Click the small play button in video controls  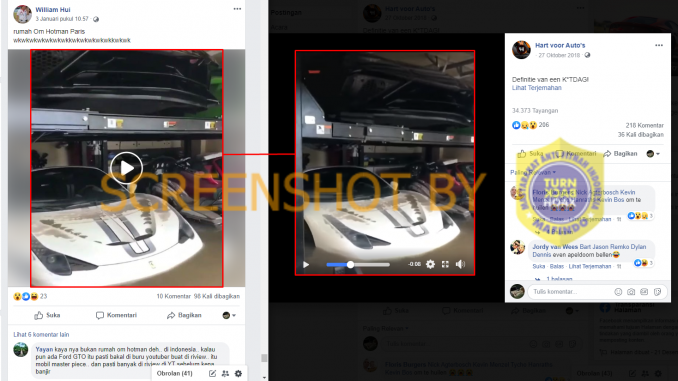click(306, 264)
